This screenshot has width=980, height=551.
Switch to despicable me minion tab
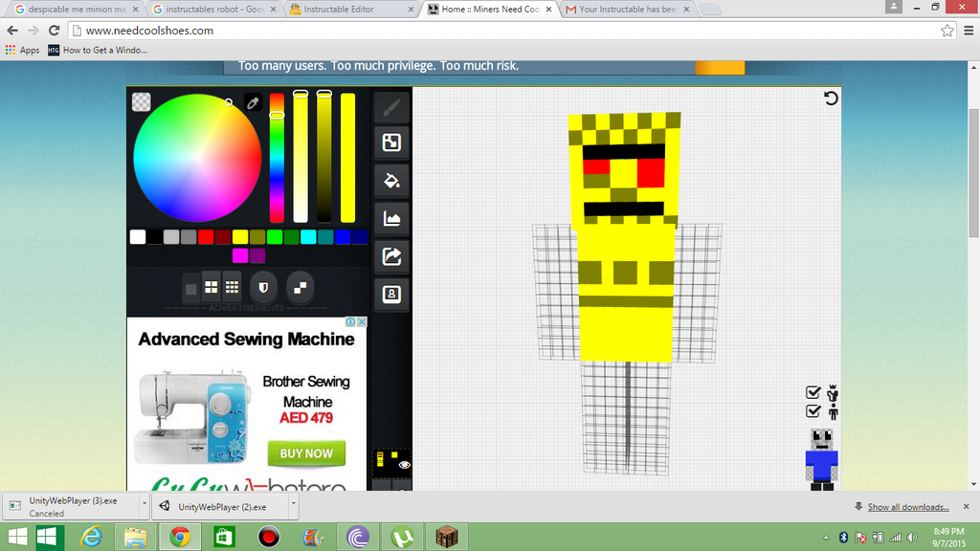[77, 10]
